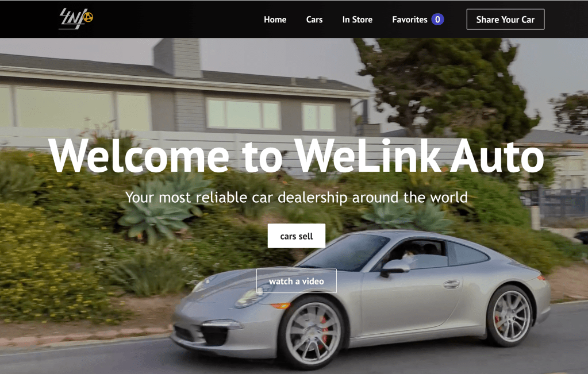
Task: Go to the Home page
Action: click(x=275, y=20)
